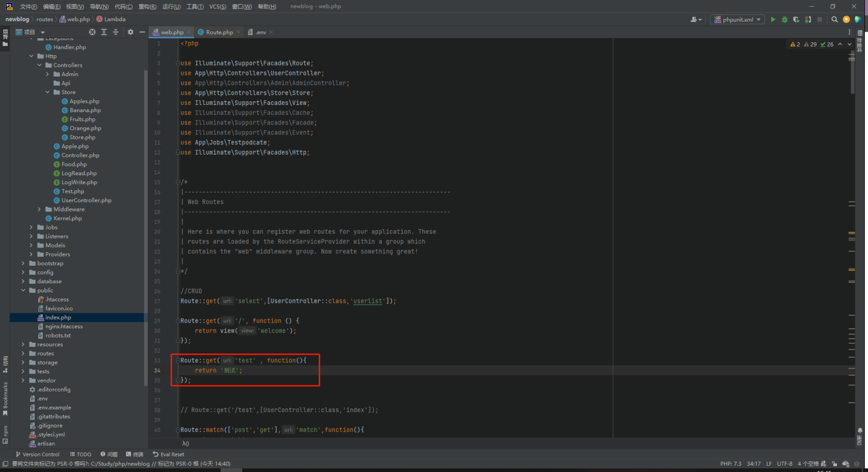
Task: Click the gray stop square button
Action: pyautogui.click(x=819, y=20)
